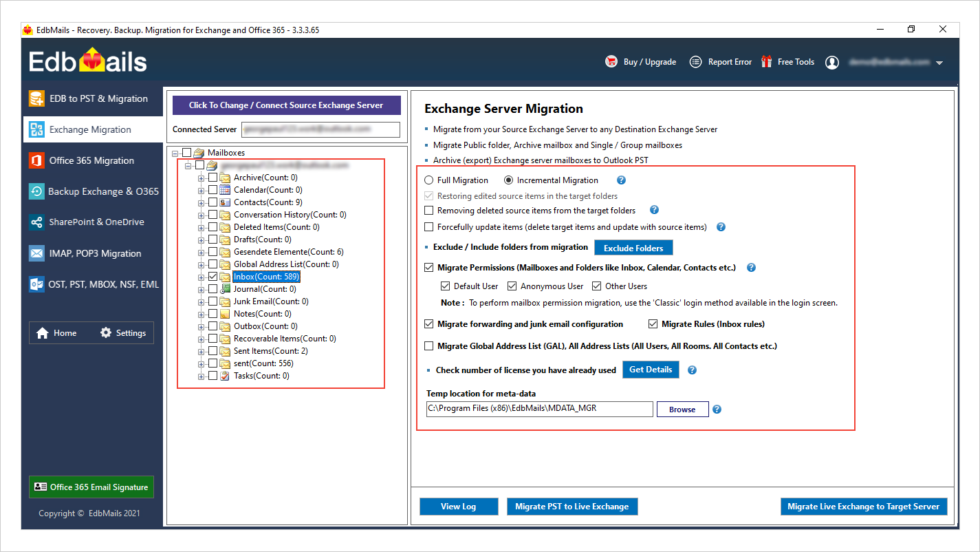Click the Notes folder icon in tree
980x552 pixels.
click(225, 314)
